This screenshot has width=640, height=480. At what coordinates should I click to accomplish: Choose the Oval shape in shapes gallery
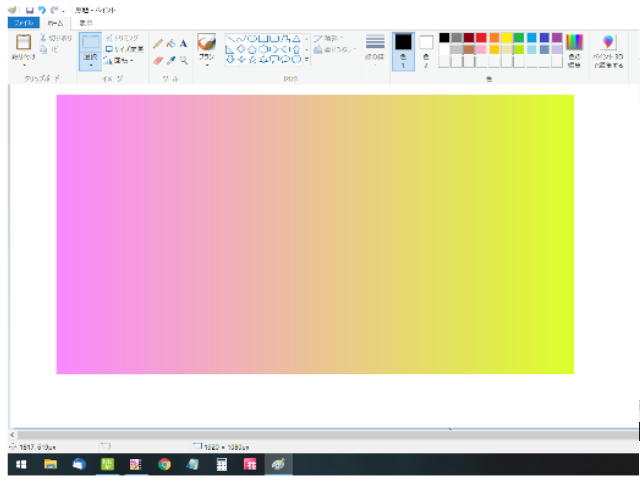point(252,39)
